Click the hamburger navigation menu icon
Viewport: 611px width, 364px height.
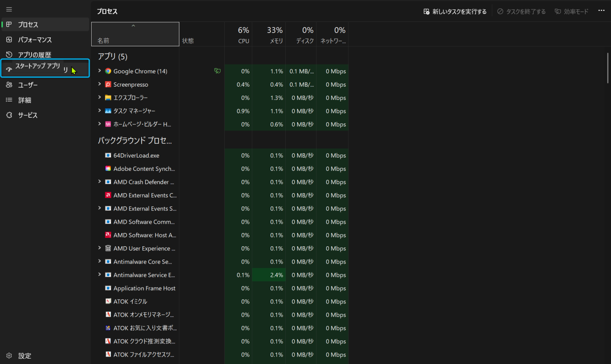pyautogui.click(x=9, y=9)
